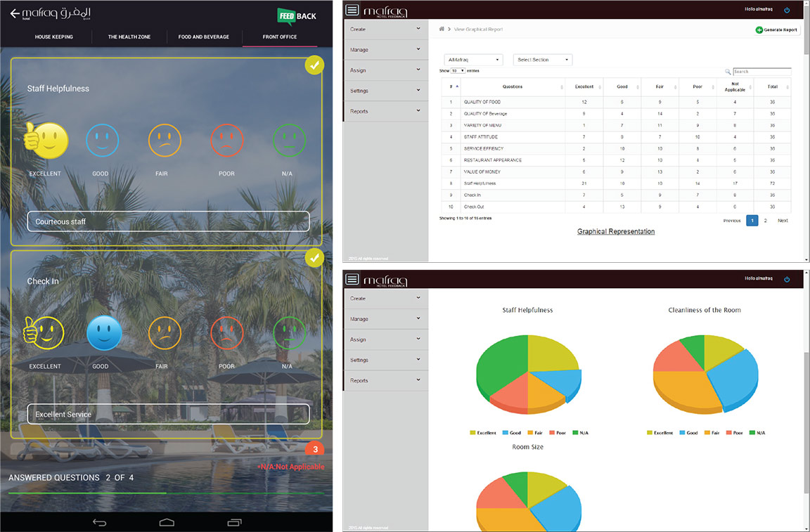This screenshot has height=532, width=810.
Task: Sort table by the Questions column header
Action: [x=513, y=86]
